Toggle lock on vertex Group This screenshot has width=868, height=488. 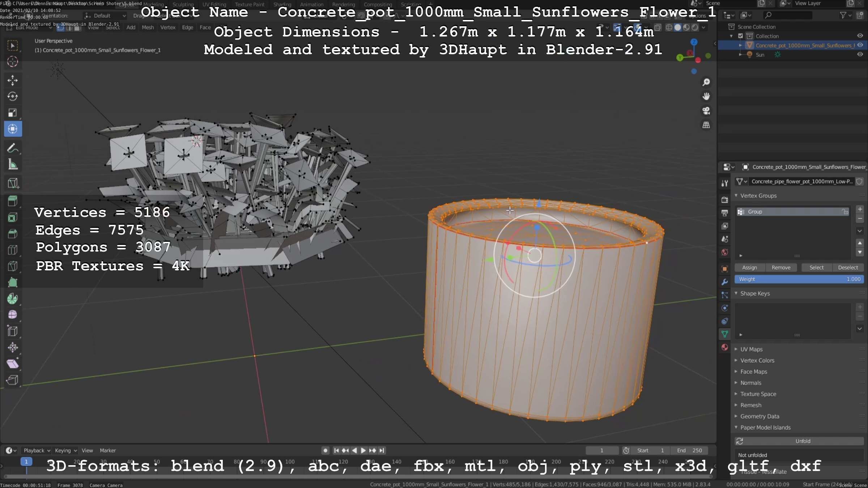[845, 212]
